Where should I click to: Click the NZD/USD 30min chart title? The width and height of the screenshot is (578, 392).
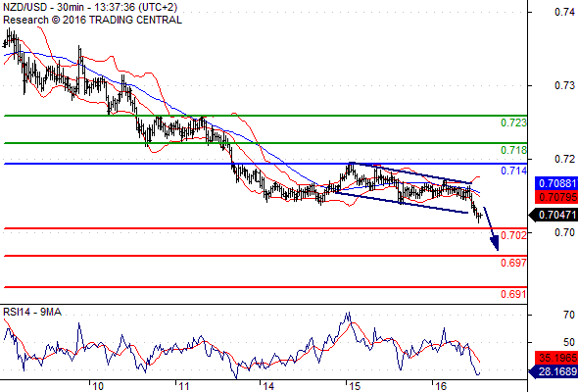click(x=90, y=8)
